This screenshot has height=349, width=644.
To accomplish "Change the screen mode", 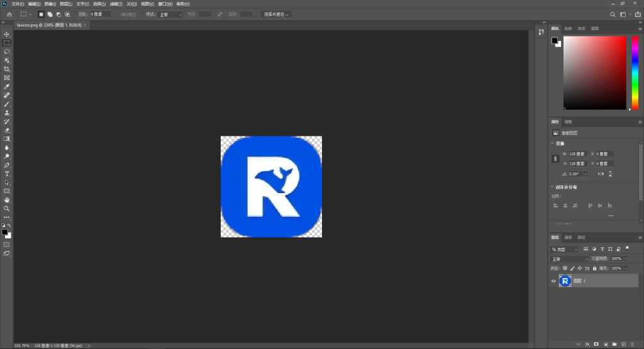I will (6, 254).
